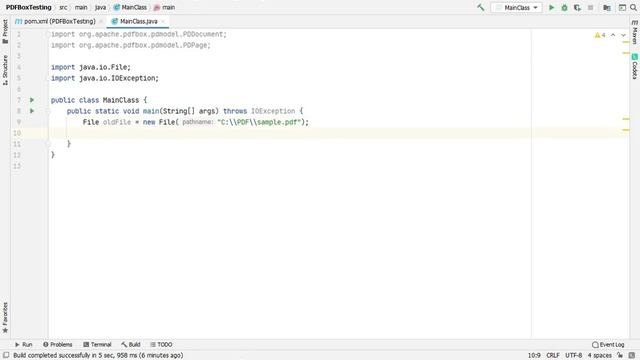
Task: Close the pom.xml editor tab
Action: coord(101,21)
